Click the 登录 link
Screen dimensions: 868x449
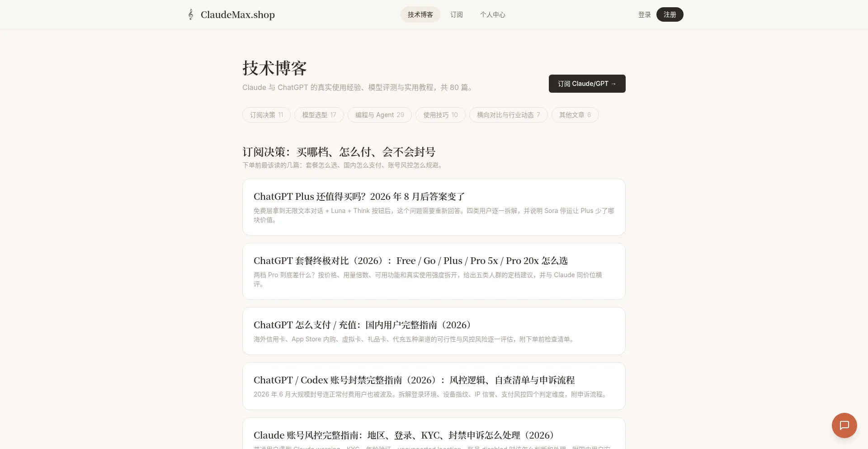[644, 14]
